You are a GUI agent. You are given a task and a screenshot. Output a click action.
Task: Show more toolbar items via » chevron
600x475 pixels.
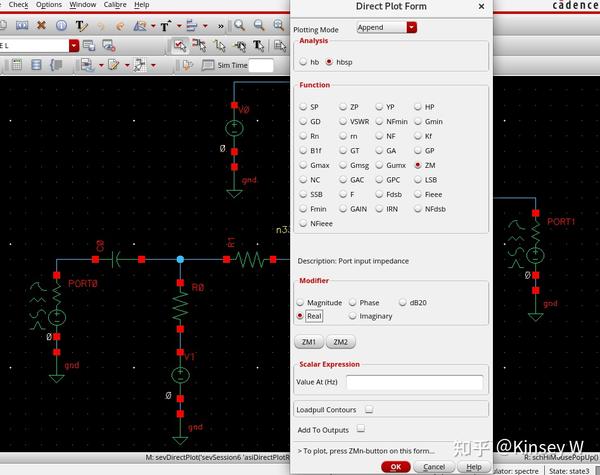click(x=220, y=26)
